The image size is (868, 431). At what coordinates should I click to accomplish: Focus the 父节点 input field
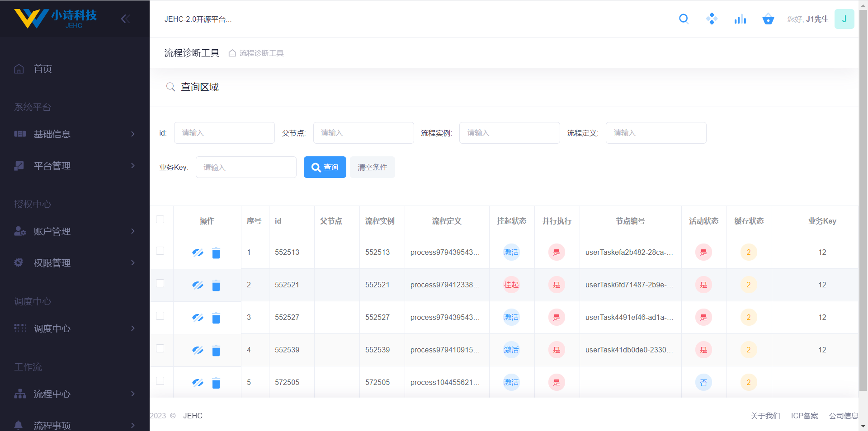coord(363,133)
